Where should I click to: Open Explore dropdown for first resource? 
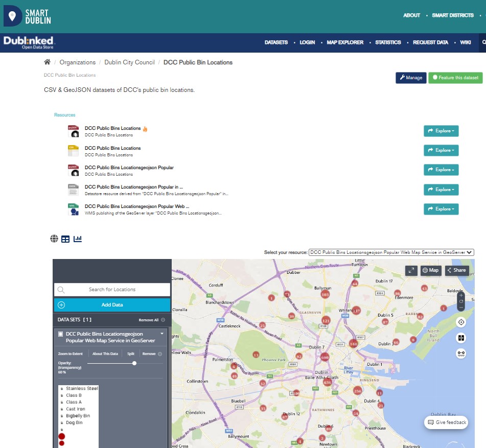coord(441,131)
